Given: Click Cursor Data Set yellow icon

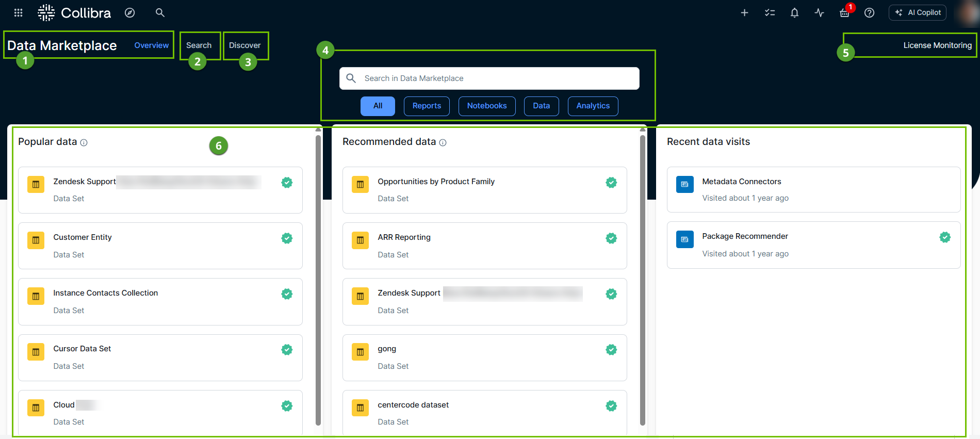Looking at the screenshot, I should (36, 352).
